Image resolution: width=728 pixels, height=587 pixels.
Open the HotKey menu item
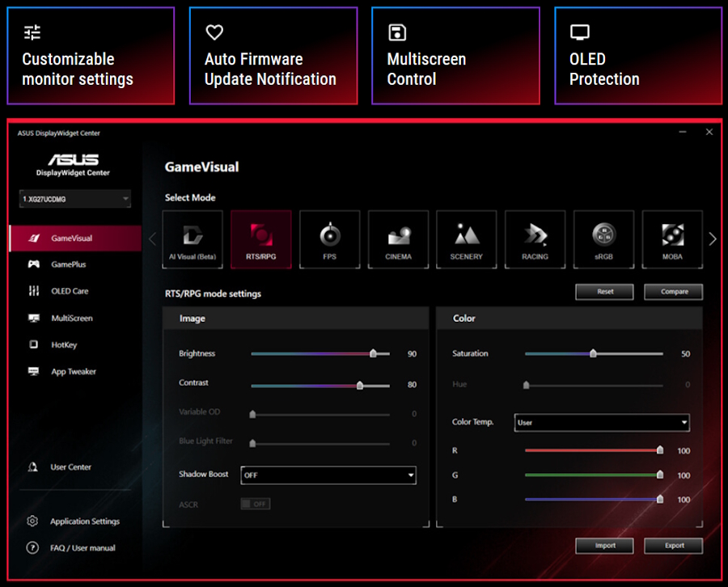click(75, 344)
